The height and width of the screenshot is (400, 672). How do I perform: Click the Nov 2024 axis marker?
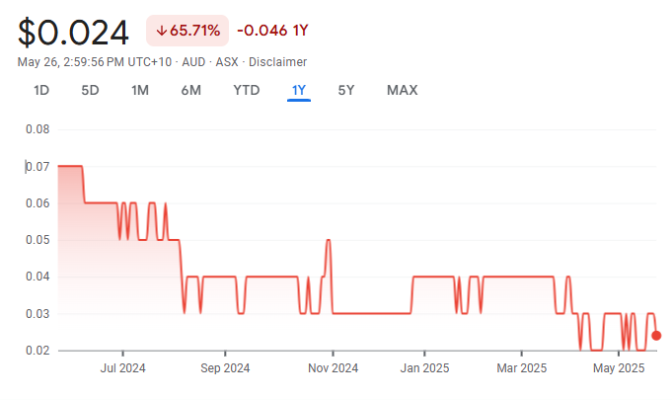333,368
